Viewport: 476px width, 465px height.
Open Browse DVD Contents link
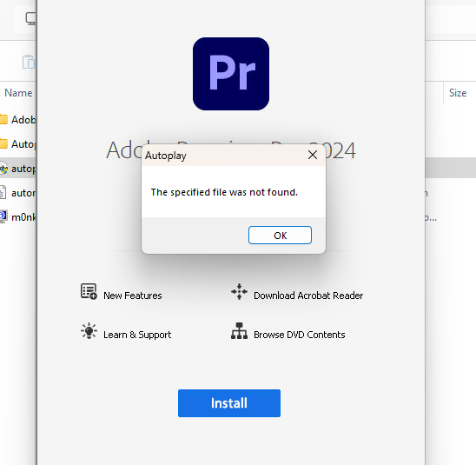click(300, 335)
